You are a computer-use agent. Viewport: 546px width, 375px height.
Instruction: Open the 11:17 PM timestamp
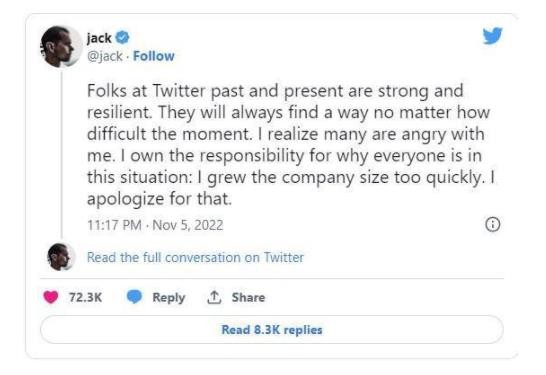(x=114, y=225)
